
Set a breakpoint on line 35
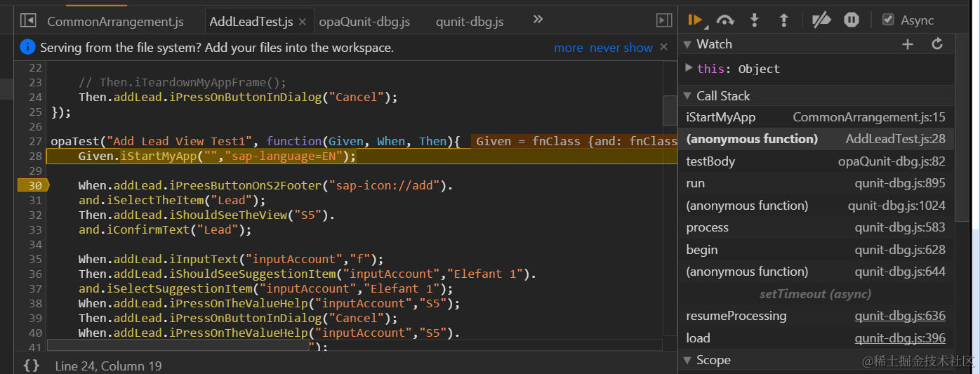point(35,259)
